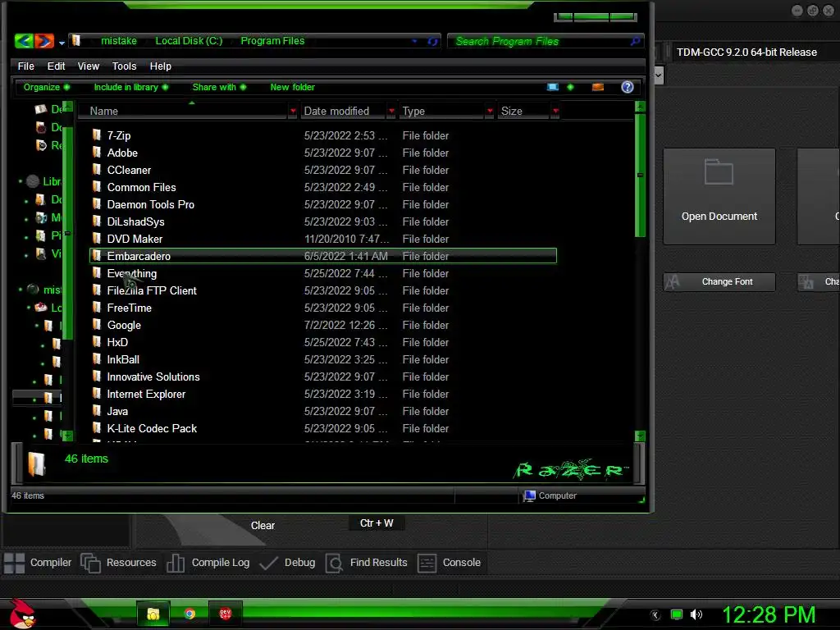
Task: Create a New folder
Action: point(293,87)
